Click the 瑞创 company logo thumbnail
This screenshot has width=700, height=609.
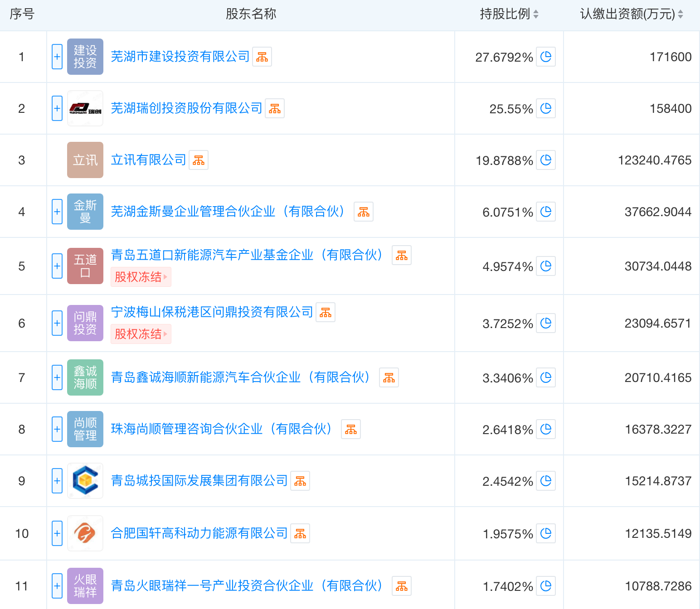coord(85,108)
